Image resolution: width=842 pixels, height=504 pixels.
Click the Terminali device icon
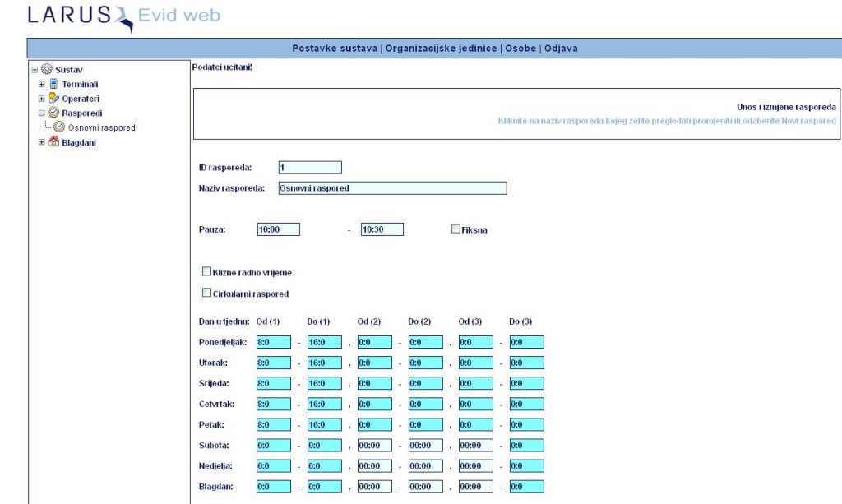(x=54, y=84)
